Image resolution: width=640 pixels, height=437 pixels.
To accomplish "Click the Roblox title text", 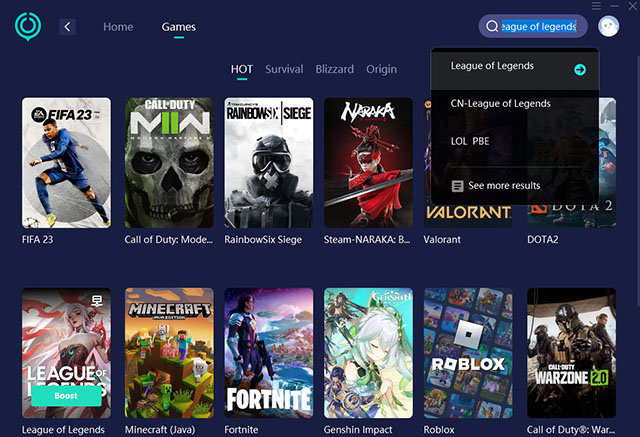I will [x=439, y=430].
